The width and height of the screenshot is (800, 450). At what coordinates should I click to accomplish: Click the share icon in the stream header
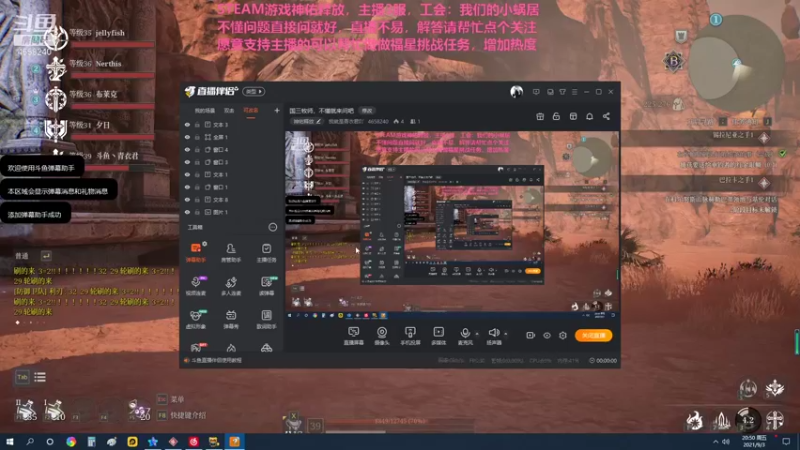[x=606, y=116]
